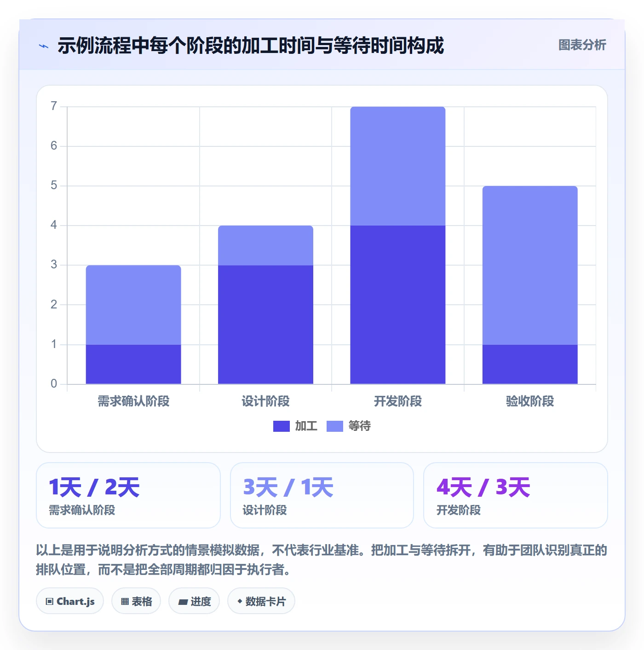Click the 加工 legend label text
This screenshot has height=650, width=644.
click(306, 426)
